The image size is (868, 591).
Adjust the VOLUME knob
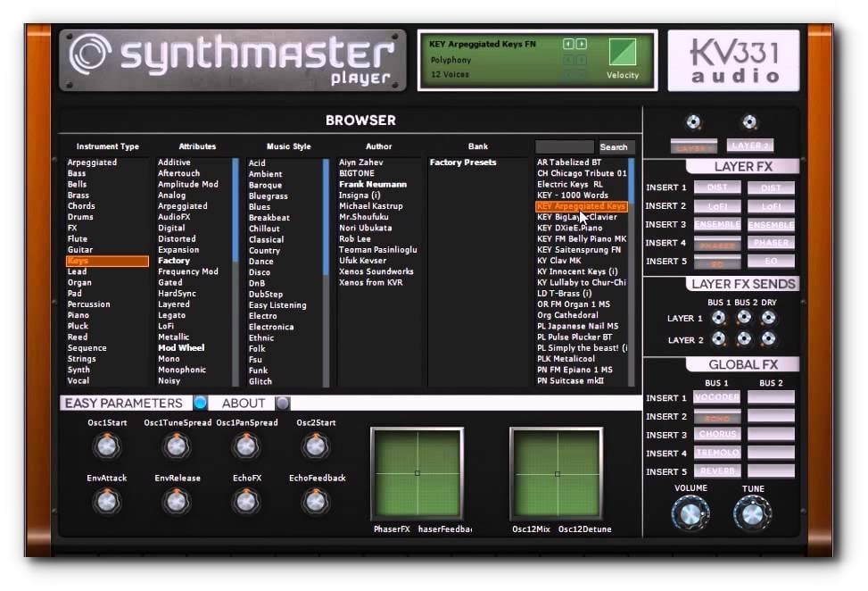(x=690, y=513)
